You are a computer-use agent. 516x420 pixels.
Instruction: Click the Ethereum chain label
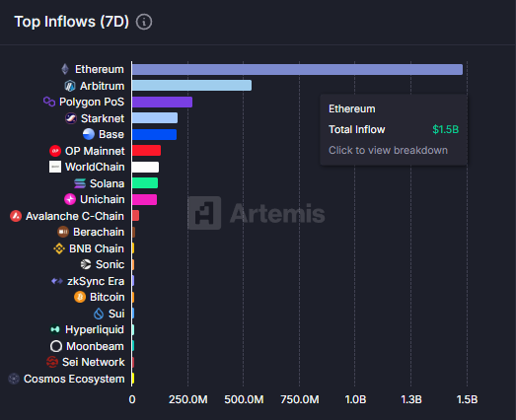point(100,69)
